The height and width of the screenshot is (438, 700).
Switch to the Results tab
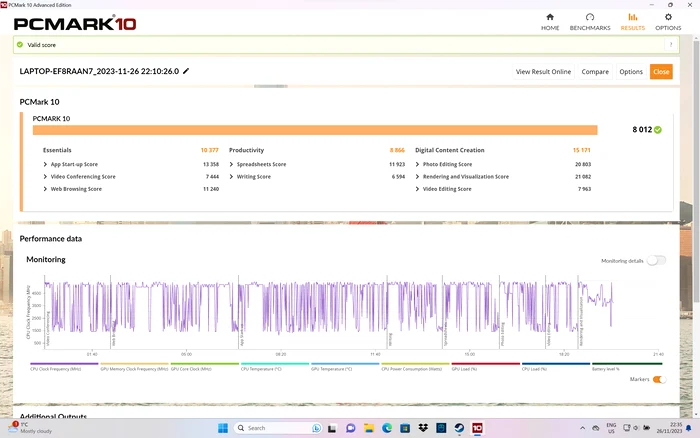[633, 22]
